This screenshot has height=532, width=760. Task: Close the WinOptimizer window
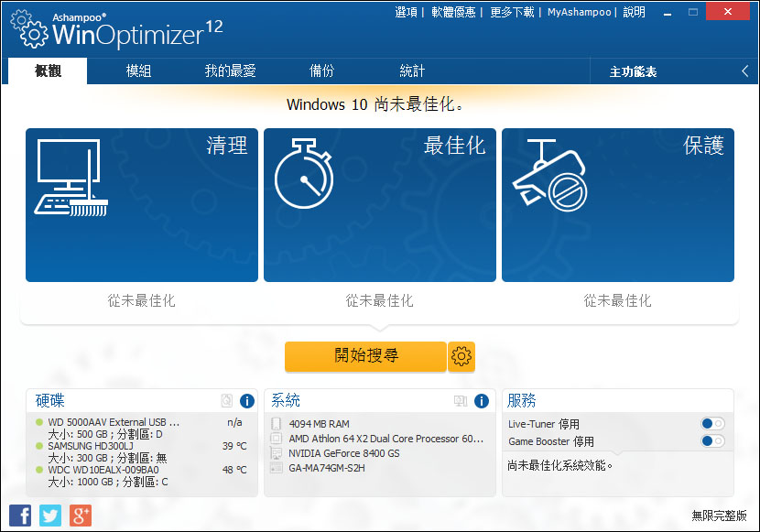pyautogui.click(x=728, y=12)
